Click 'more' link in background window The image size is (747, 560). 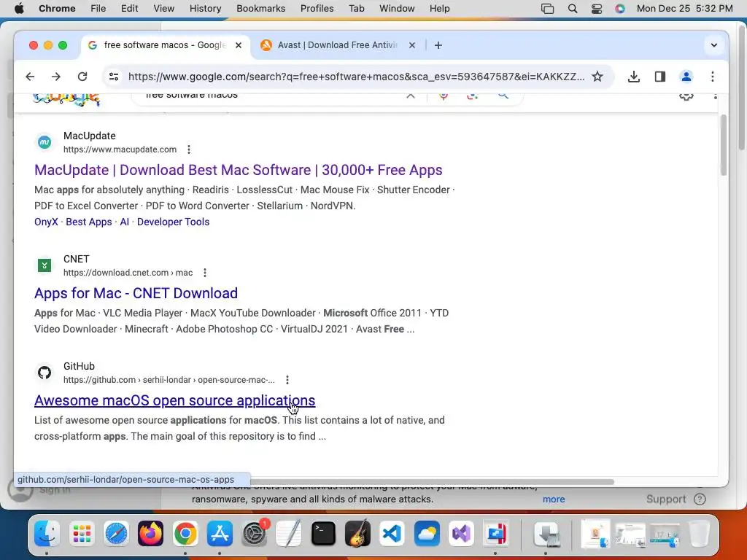click(554, 499)
